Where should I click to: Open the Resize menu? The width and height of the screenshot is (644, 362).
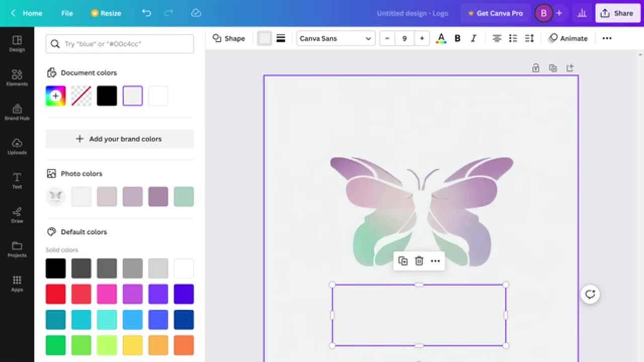click(106, 13)
